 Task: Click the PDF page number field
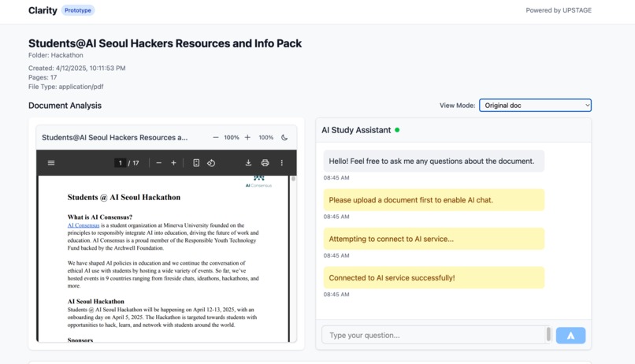click(x=120, y=163)
